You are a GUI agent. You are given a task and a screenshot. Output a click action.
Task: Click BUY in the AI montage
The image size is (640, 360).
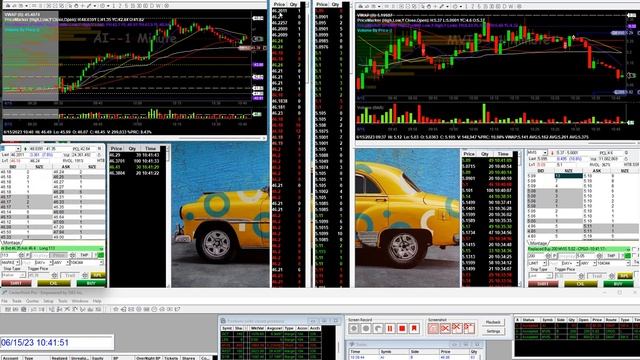(x=91, y=283)
